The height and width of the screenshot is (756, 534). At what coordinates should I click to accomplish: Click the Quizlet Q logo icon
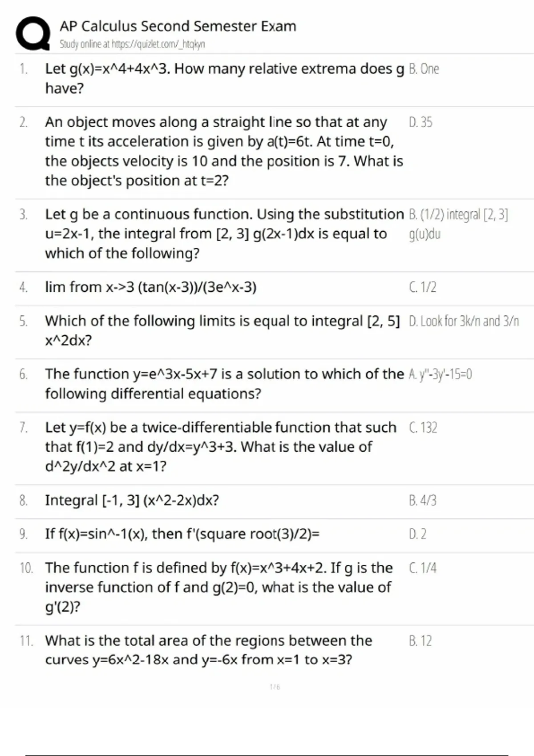point(33,33)
